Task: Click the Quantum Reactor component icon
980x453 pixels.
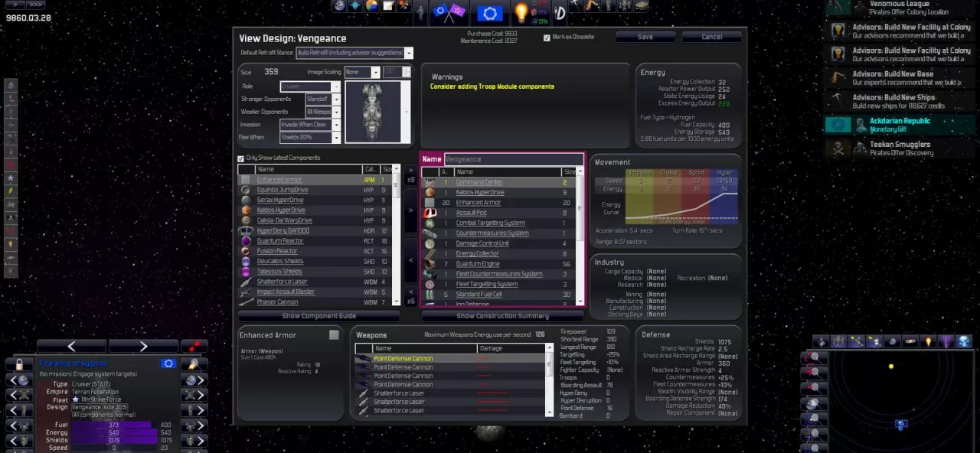Action: point(246,241)
